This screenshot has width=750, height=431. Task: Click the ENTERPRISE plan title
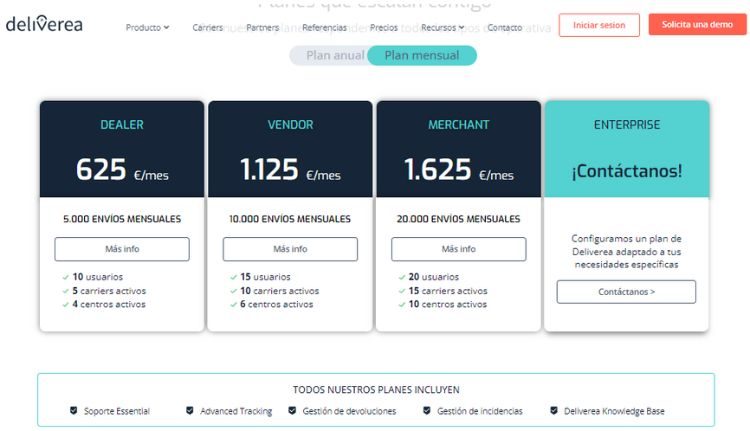pos(627,125)
